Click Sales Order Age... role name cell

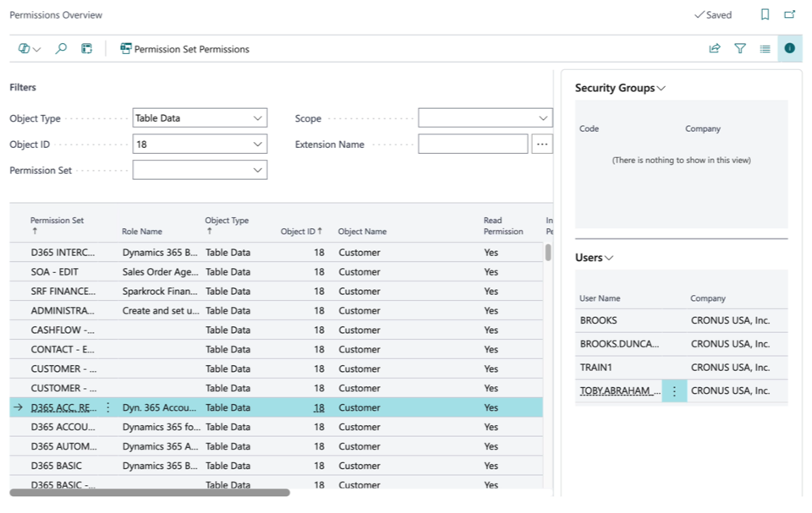161,272
